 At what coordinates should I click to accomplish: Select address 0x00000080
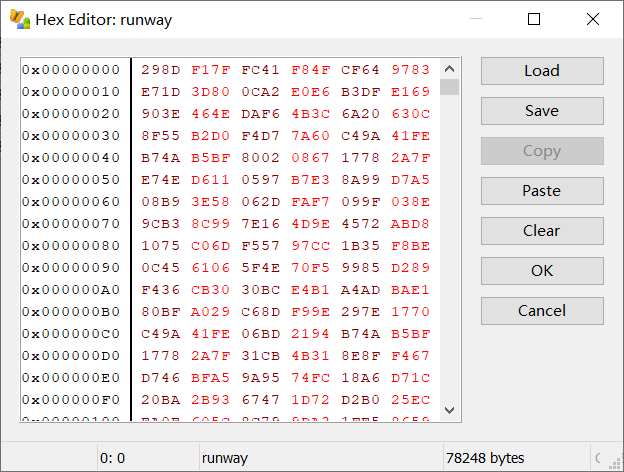coord(71,246)
